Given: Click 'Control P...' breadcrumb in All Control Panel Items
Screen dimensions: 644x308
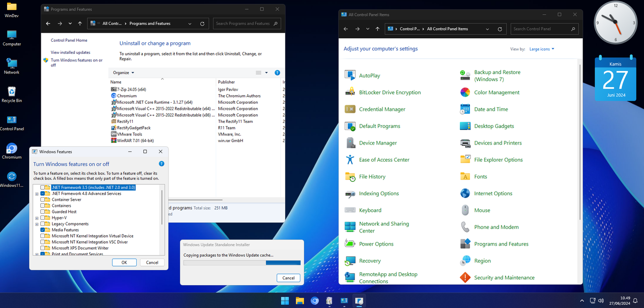Looking at the screenshot, I should pos(410,29).
